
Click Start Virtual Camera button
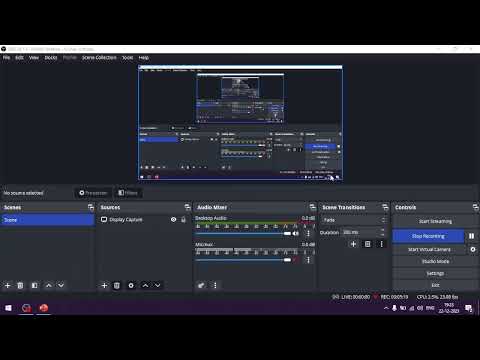(429, 249)
